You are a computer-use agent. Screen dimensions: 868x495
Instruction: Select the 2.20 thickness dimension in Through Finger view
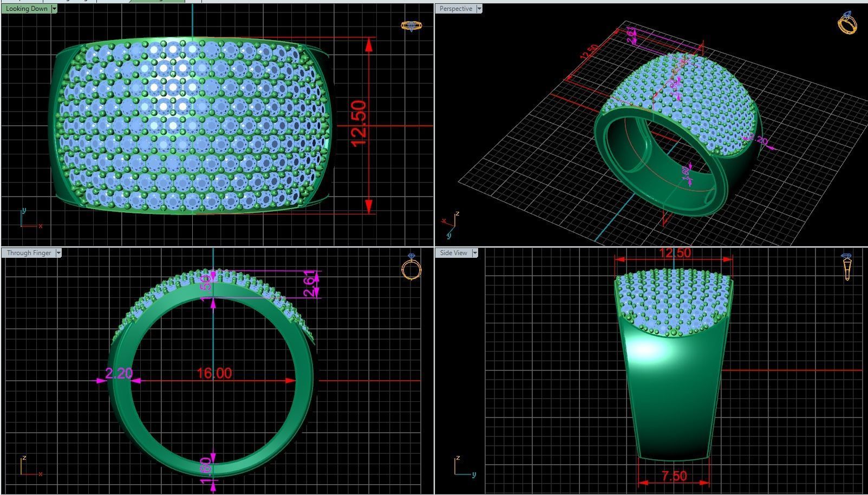coord(119,373)
